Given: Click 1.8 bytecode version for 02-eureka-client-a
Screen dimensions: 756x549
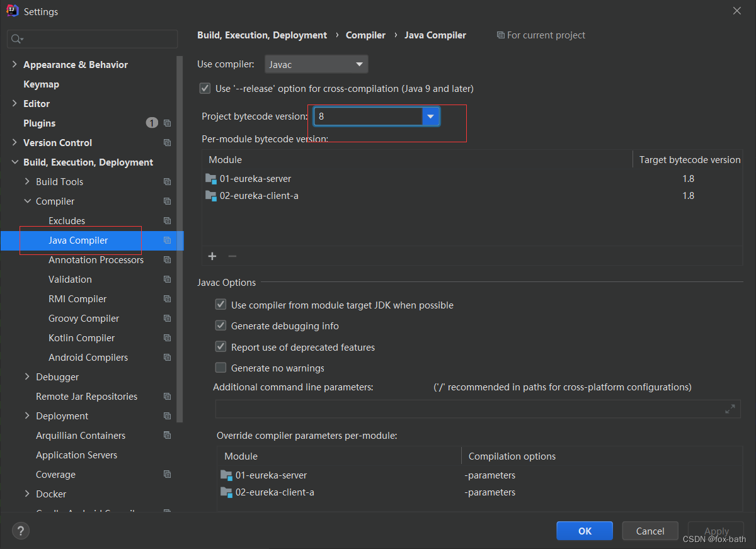Looking at the screenshot, I should [x=688, y=196].
